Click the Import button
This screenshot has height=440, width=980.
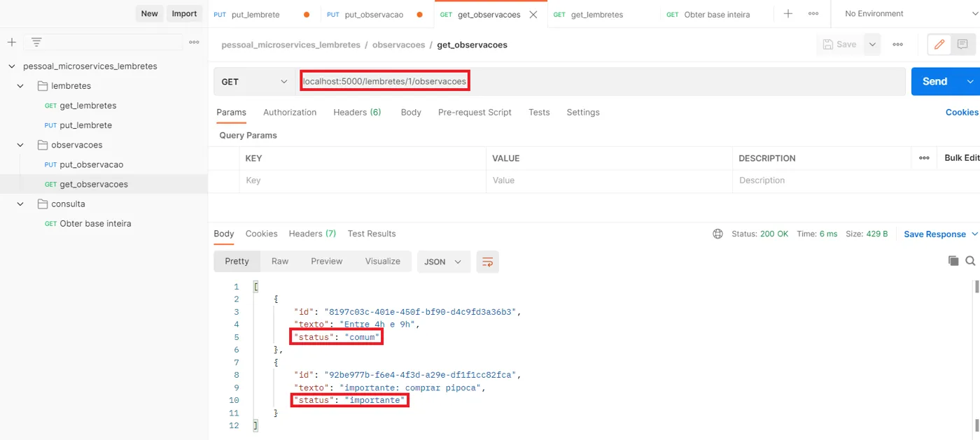[x=184, y=13]
